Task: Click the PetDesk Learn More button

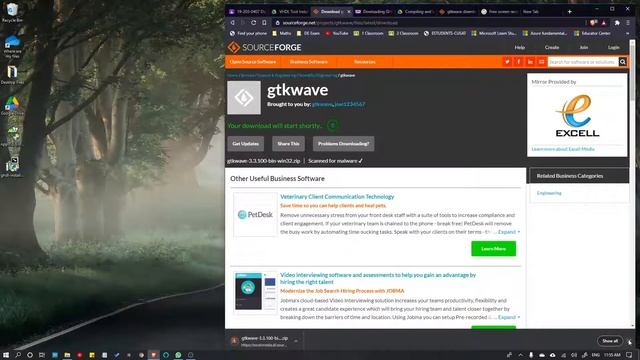Action: (493, 249)
